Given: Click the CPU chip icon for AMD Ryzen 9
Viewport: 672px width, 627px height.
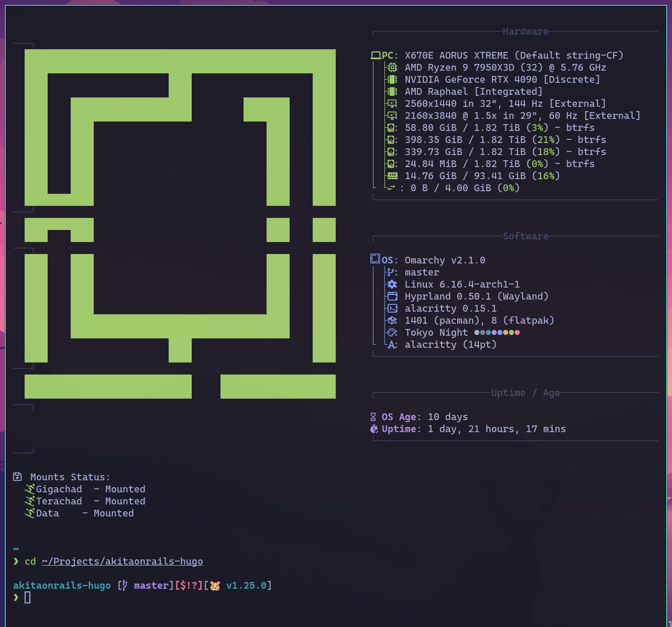Looking at the screenshot, I should (392, 68).
